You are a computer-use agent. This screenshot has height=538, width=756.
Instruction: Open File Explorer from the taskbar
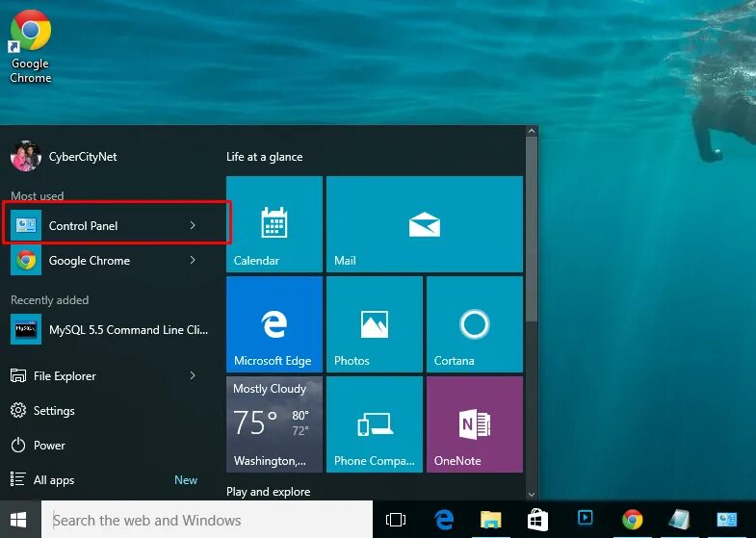(490, 520)
